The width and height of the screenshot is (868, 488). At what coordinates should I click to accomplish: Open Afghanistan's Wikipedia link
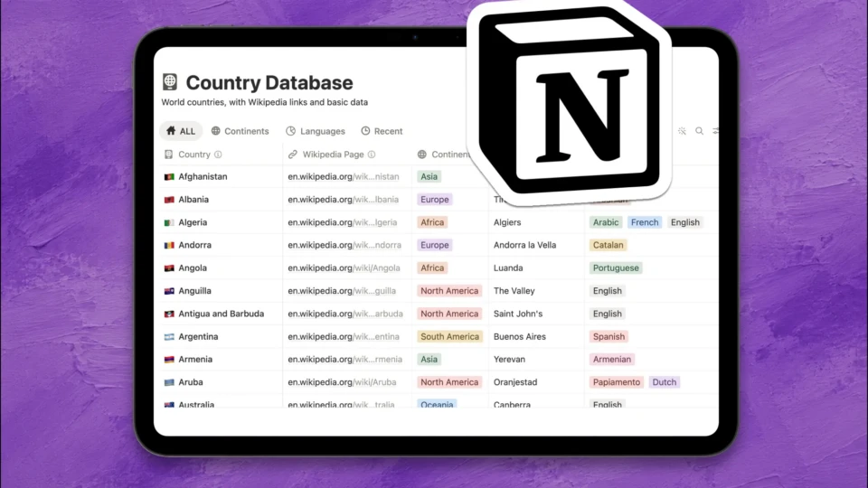(x=344, y=176)
